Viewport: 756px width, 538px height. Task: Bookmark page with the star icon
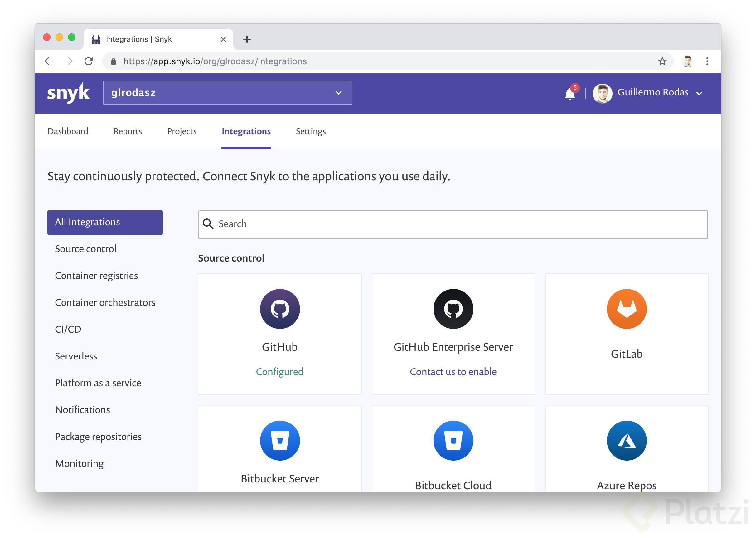point(662,61)
